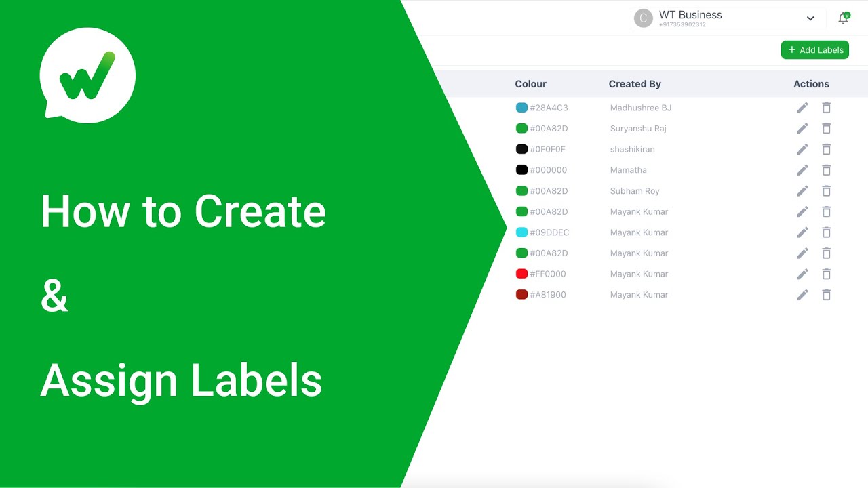Expand the WT Business account dropdown

[810, 18]
